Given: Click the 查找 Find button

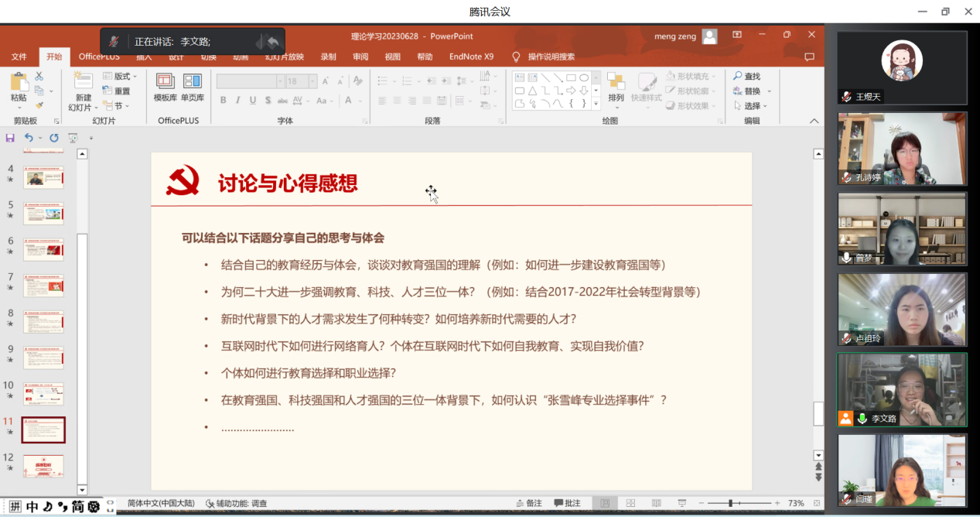Looking at the screenshot, I should pyautogui.click(x=747, y=77).
